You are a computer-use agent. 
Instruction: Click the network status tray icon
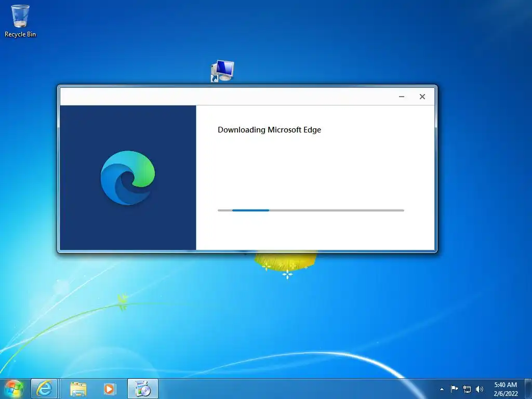467,389
